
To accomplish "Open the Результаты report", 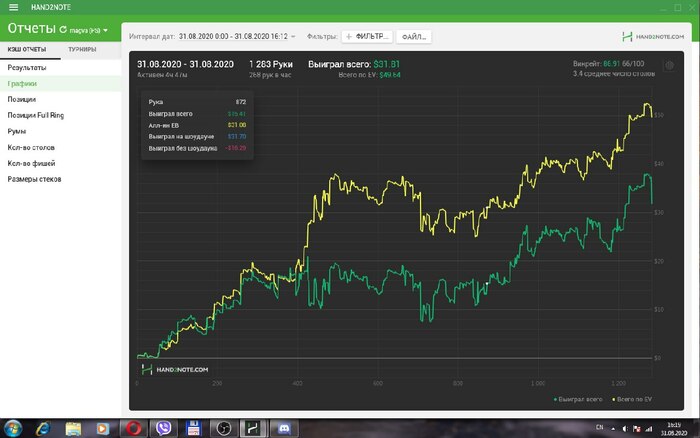I will [60, 67].
